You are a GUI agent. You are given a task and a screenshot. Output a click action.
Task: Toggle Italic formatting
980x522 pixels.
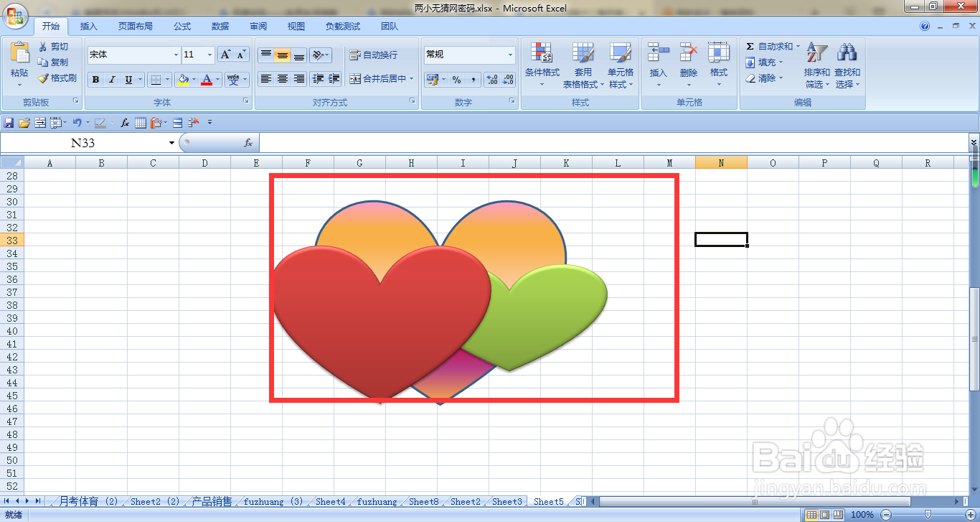pyautogui.click(x=112, y=80)
